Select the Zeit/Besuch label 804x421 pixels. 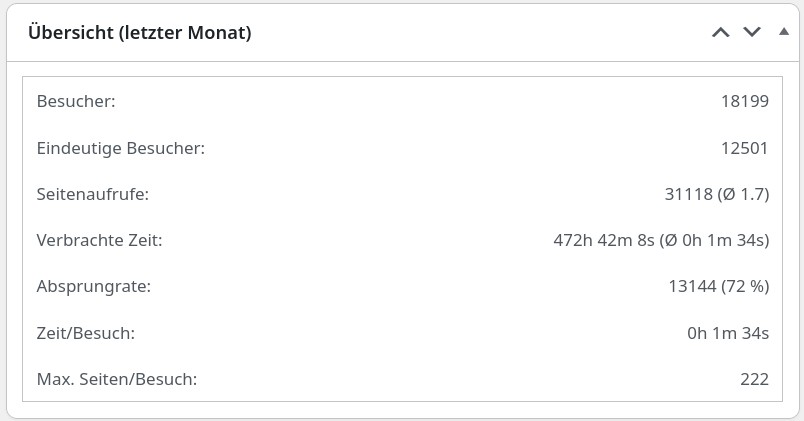(86, 333)
